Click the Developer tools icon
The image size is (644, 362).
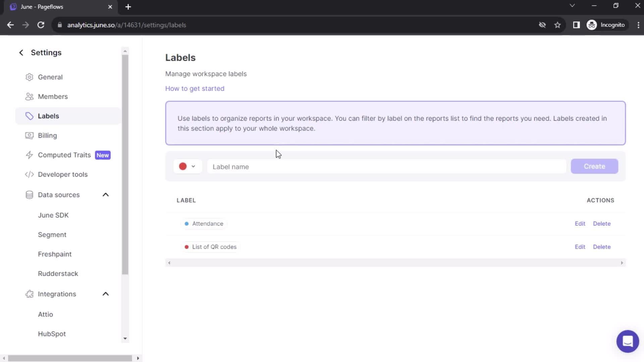coord(29,174)
